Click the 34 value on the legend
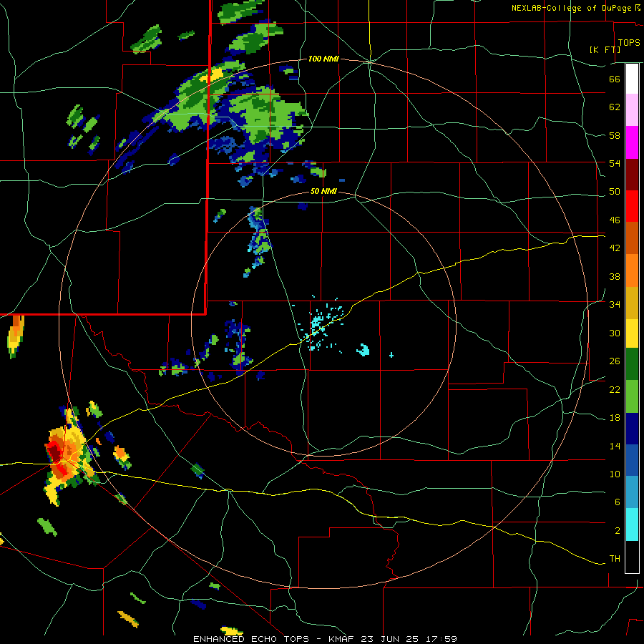 [x=615, y=305]
